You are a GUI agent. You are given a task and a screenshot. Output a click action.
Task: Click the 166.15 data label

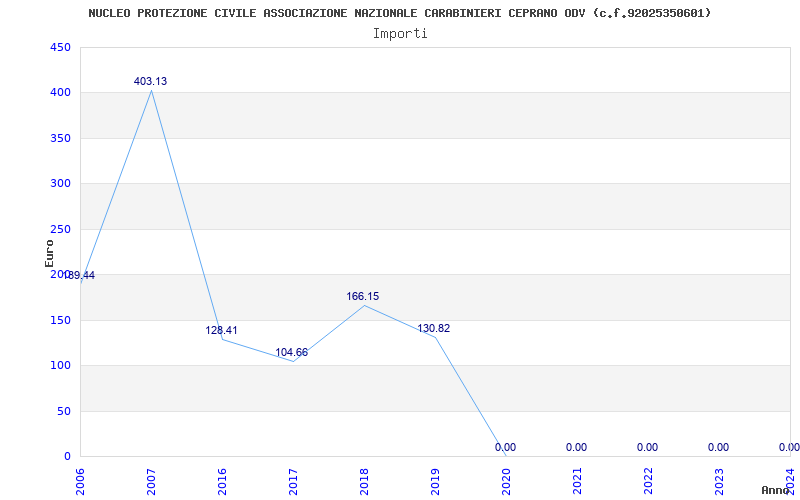point(363,296)
